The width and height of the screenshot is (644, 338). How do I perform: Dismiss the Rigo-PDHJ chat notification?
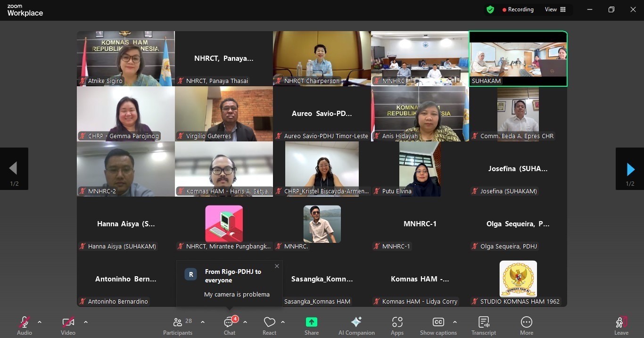tap(277, 266)
